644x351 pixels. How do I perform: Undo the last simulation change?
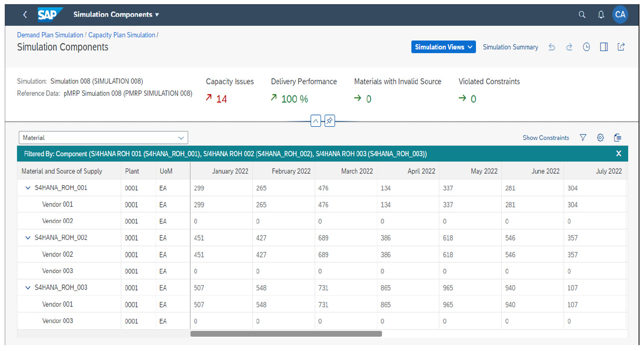pyautogui.click(x=552, y=47)
